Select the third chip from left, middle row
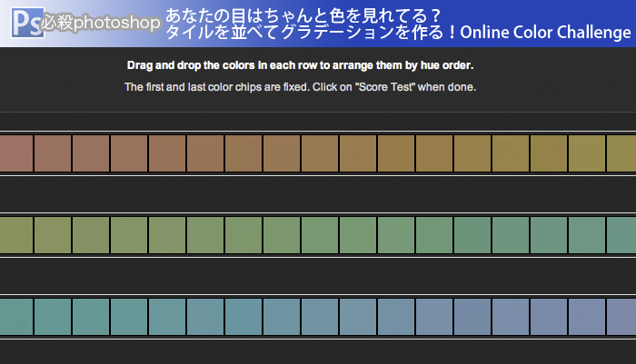Screen dimensions: 636x364 click(91, 235)
